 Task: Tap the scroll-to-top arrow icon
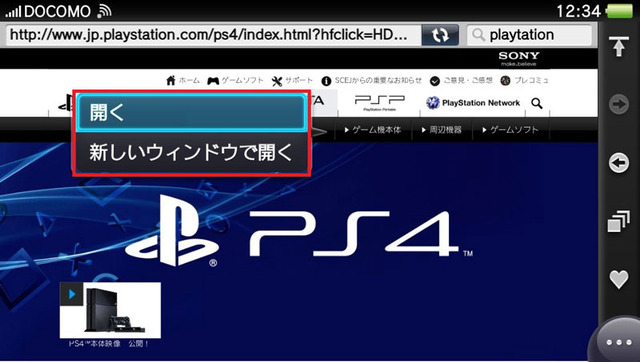[619, 46]
